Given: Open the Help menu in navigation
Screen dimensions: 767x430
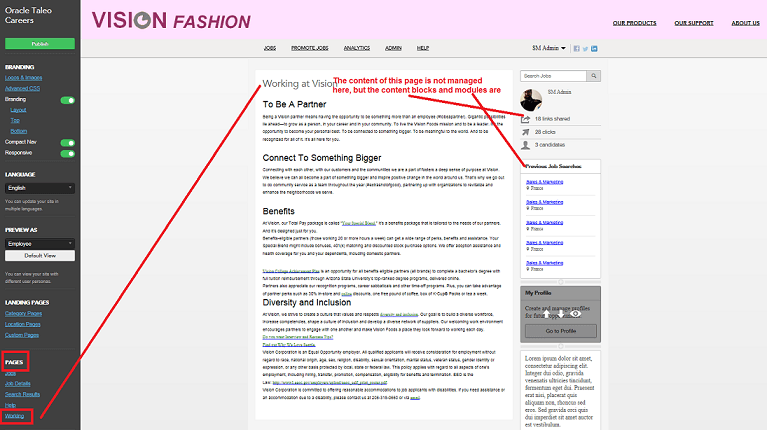Looking at the screenshot, I should coord(423,48).
